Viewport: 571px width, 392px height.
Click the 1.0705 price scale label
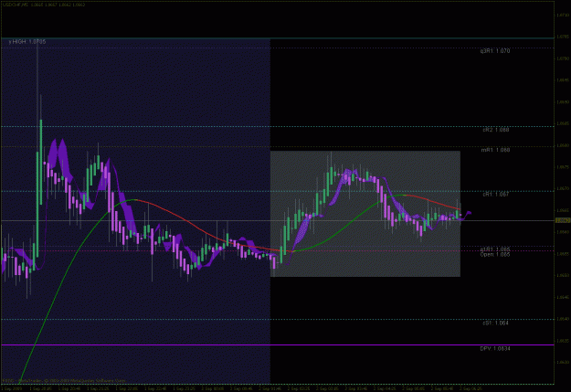pyautogui.click(x=563, y=37)
